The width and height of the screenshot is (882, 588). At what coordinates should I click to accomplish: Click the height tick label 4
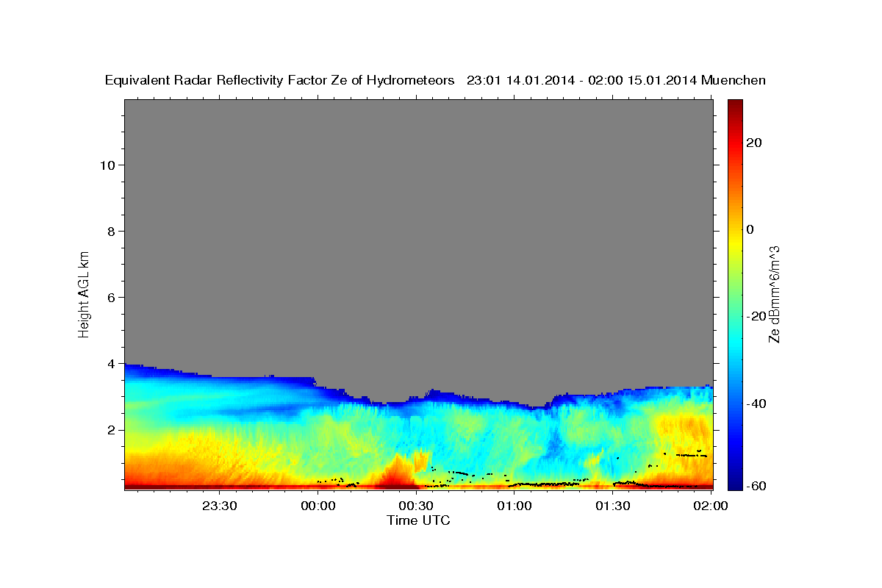(110, 363)
